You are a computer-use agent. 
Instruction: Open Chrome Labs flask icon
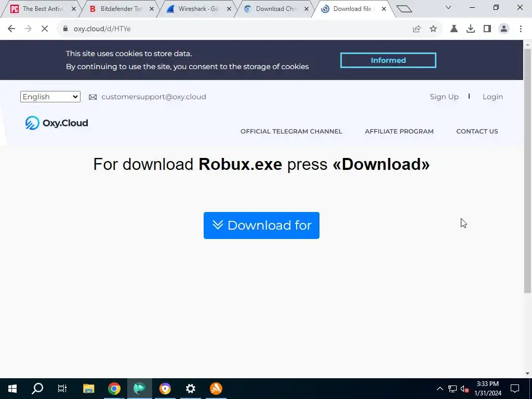[454, 29]
